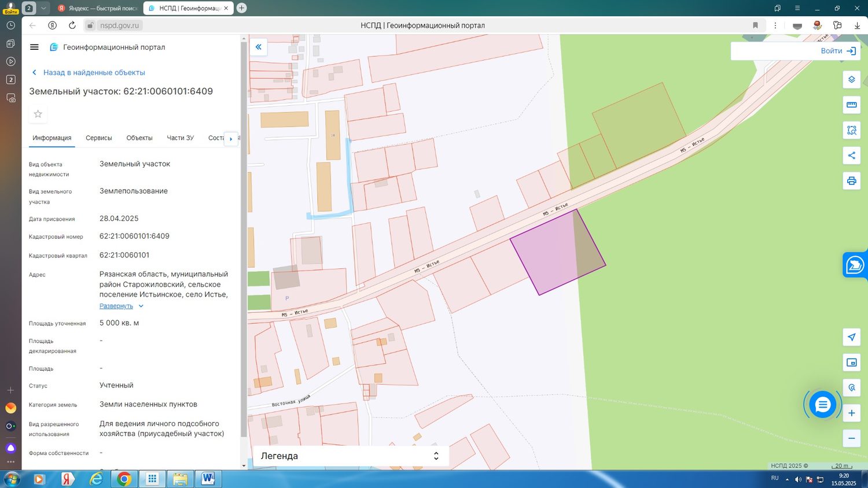Share the current map view
Viewport: 868px width, 488px height.
click(x=851, y=156)
